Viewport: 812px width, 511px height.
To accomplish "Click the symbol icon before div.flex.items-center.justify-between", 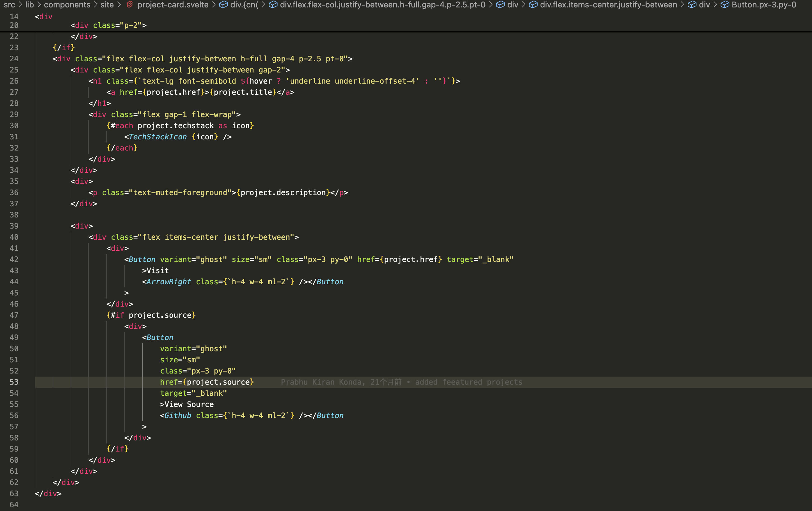I will [x=533, y=5].
